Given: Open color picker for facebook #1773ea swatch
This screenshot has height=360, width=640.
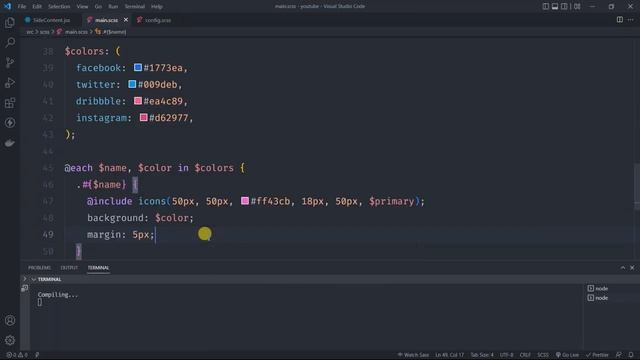Looking at the screenshot, I should click(x=138, y=67).
